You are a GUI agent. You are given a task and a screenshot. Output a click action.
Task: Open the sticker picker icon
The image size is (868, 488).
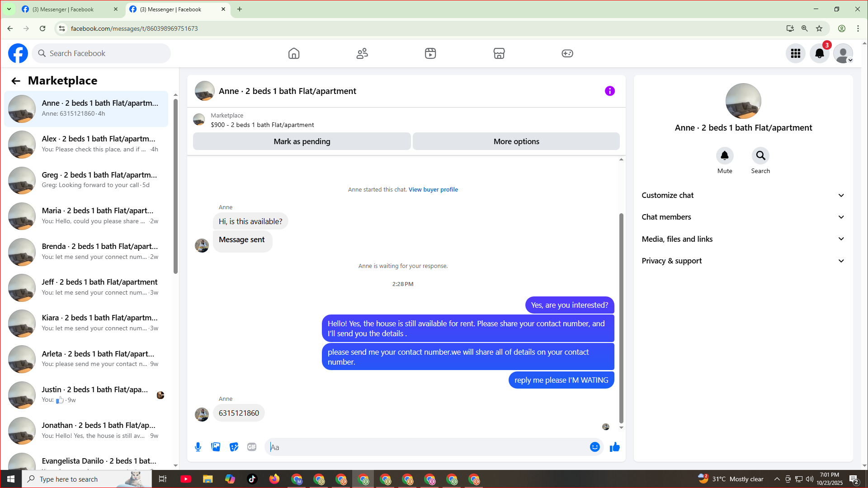point(234,447)
